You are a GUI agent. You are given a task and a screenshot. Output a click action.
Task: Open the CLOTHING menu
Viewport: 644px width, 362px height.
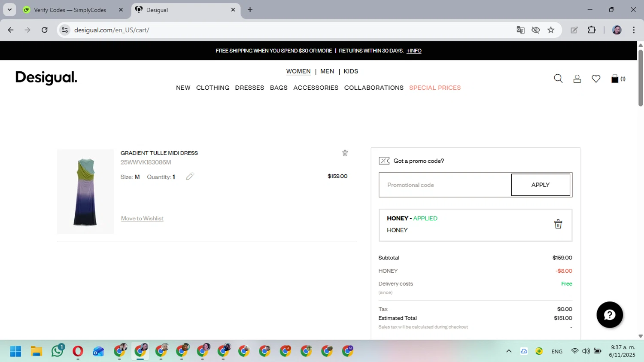(x=213, y=88)
